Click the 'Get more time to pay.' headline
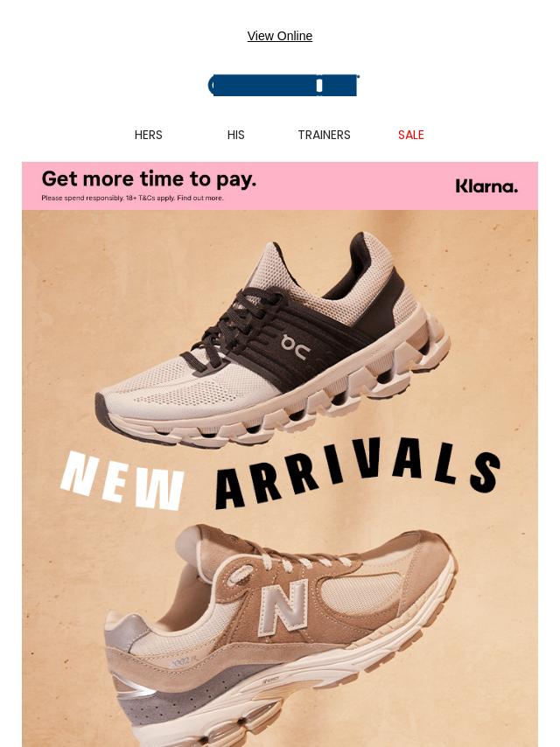 click(149, 179)
